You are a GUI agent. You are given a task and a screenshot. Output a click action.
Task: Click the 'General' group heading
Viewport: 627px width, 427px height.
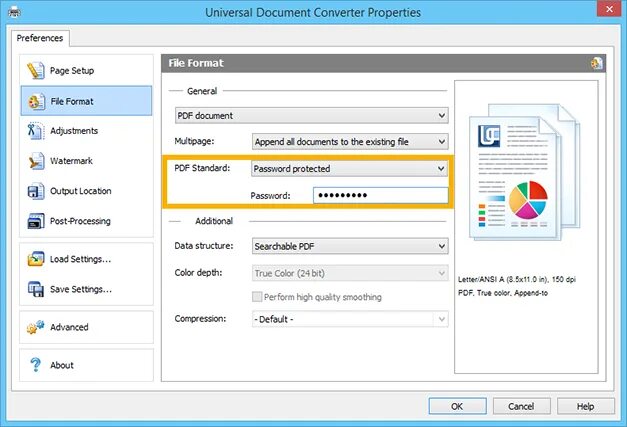pos(202,91)
